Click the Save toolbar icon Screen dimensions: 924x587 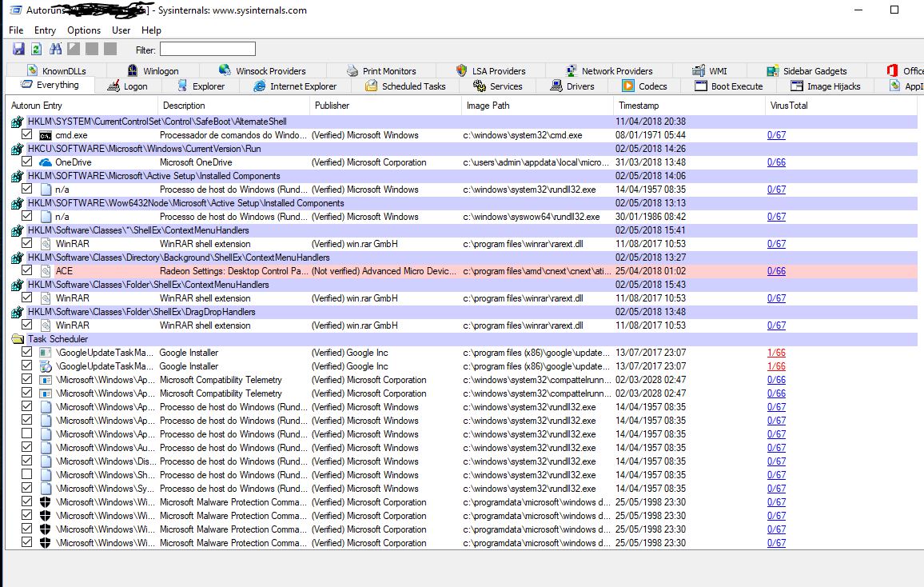click(18, 49)
